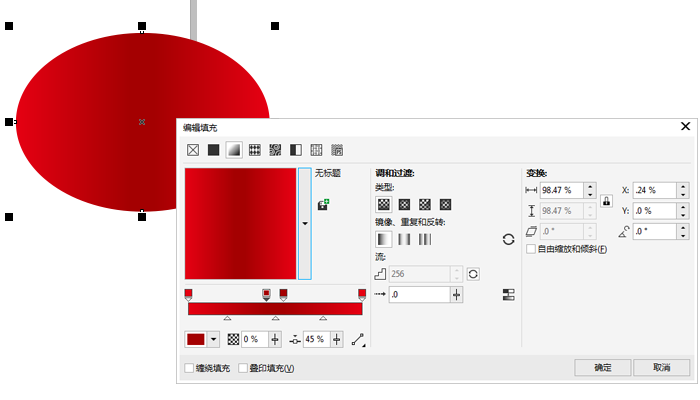Select the Two-Color Pattern Fill icon
700x400 pixels.
pos(296,150)
